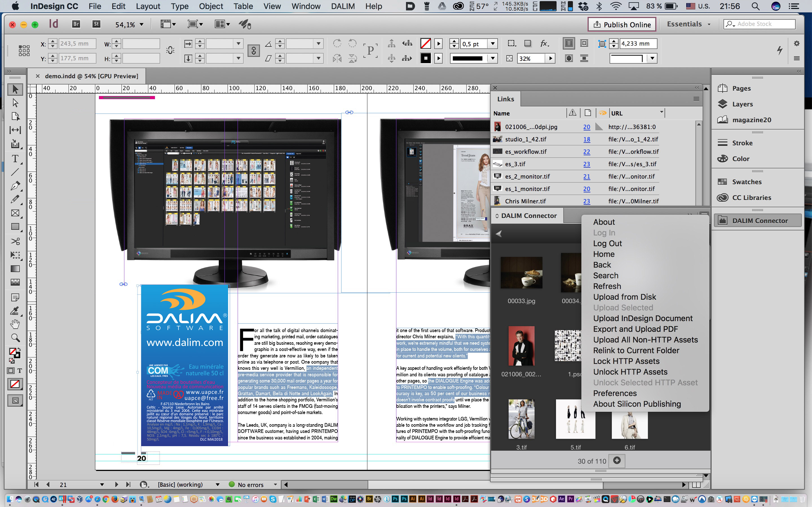Viewport: 812px width, 507px height.
Task: Click the Adobe Stock (St) icon
Action: 96,24
